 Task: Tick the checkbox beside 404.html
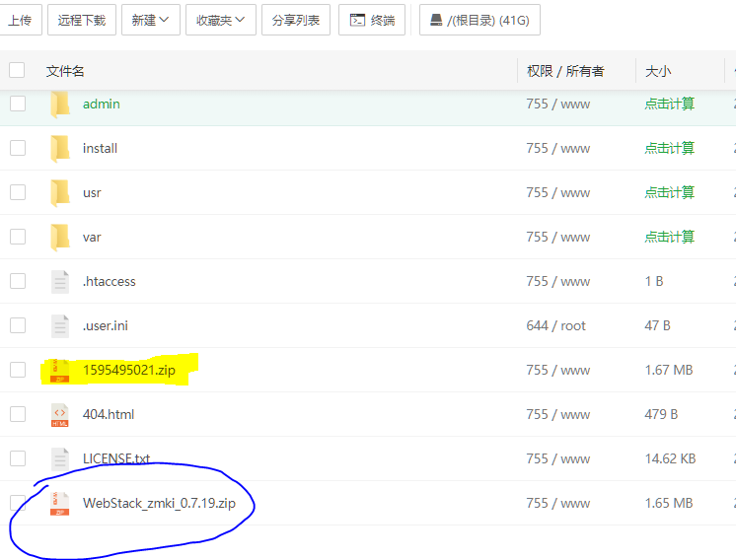coord(18,414)
